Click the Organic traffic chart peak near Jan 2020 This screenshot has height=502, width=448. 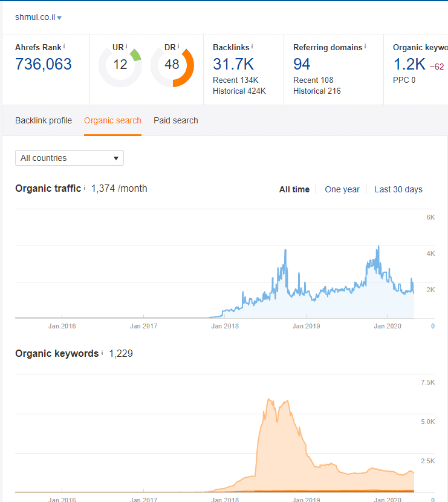[378, 247]
